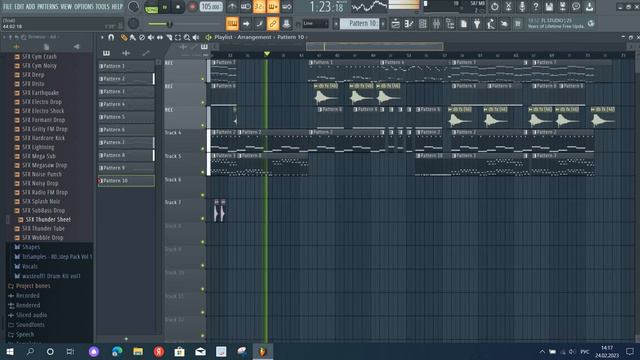
Task: Select Pattern 5 in the picker list
Action: pyautogui.click(x=126, y=117)
